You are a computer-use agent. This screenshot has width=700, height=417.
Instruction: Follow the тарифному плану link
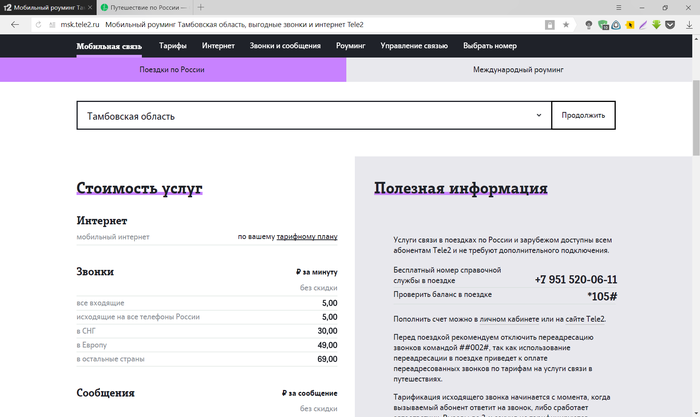(x=306, y=237)
